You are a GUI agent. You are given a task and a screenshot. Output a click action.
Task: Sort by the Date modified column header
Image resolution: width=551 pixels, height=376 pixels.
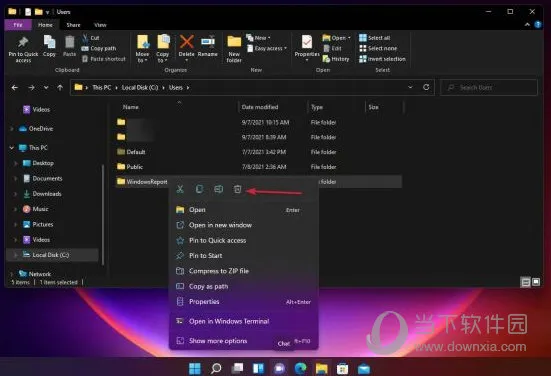coord(260,107)
